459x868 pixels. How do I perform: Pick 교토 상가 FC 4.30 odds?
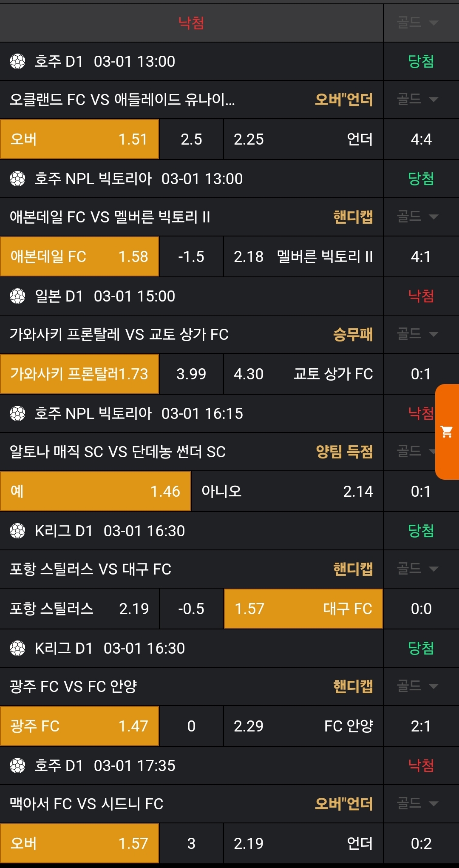pyautogui.click(x=303, y=374)
